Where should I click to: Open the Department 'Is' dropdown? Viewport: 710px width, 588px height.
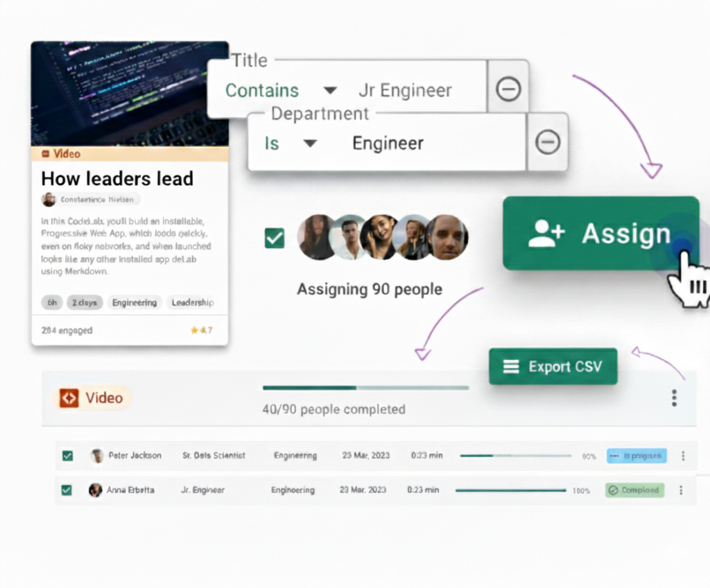pos(310,144)
